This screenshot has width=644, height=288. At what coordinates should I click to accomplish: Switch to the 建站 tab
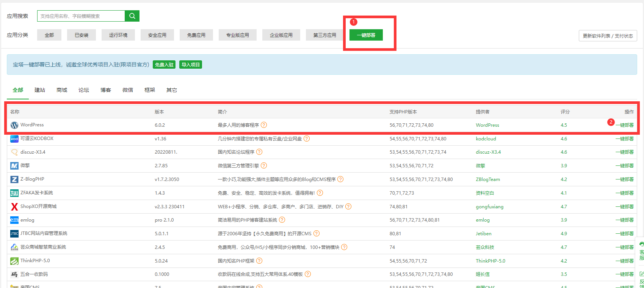pos(40,90)
